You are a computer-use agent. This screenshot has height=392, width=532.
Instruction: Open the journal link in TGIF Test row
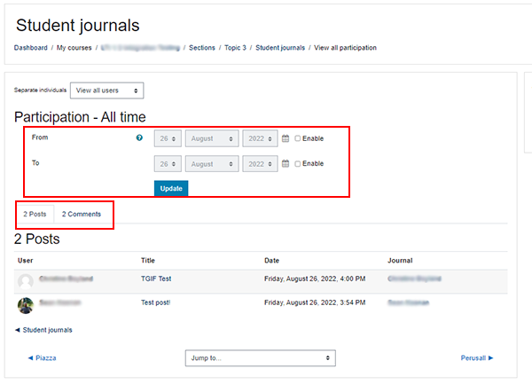tap(414, 278)
